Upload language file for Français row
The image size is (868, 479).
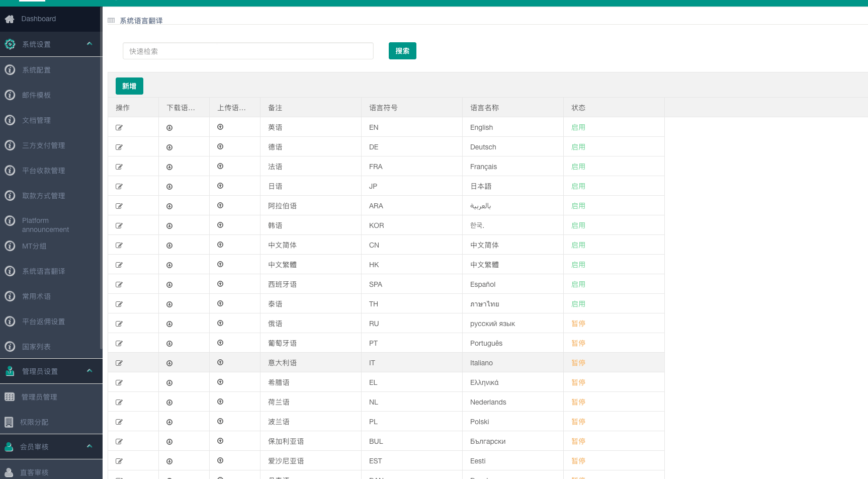pos(220,167)
